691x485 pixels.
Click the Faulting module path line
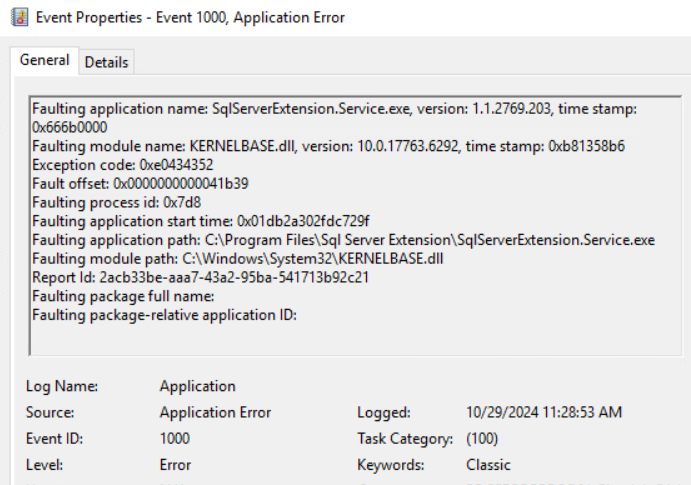tap(238, 258)
